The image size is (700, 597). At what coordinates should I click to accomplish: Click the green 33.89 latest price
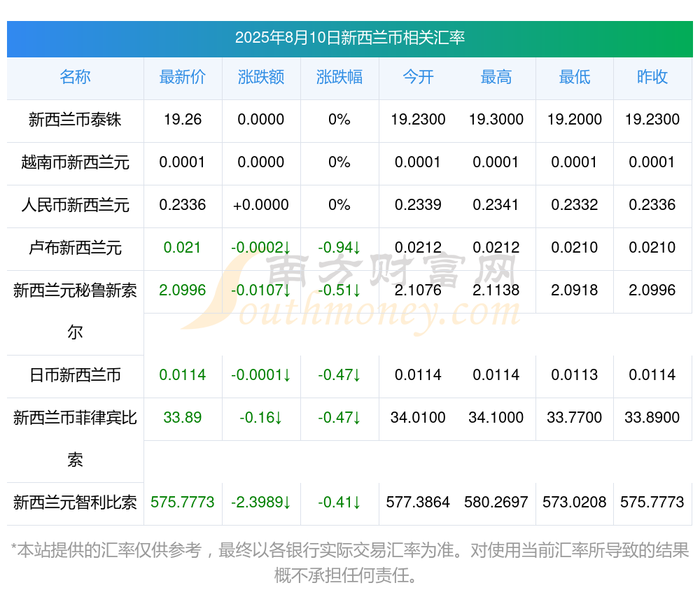(x=183, y=418)
